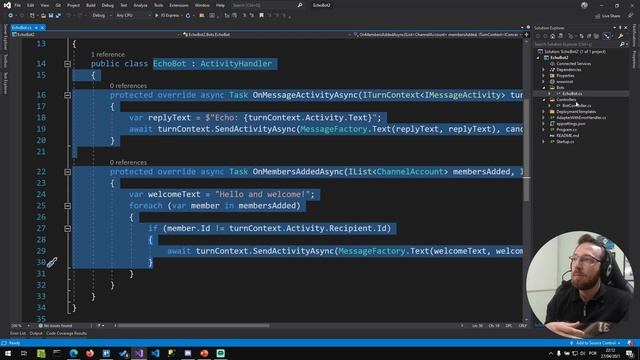Open the Debug configuration dropdown
The width and height of the screenshot is (640, 360).
101,16
